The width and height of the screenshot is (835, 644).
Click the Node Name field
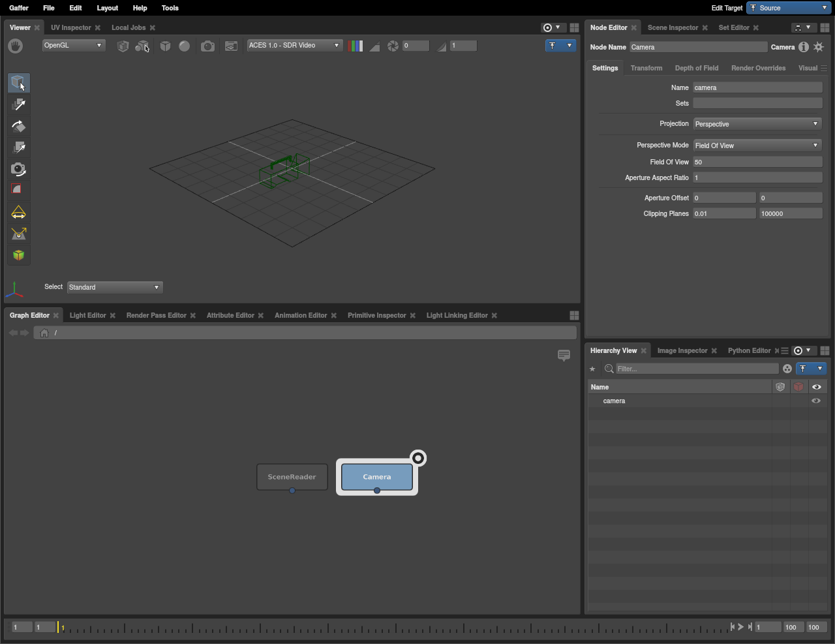click(698, 47)
